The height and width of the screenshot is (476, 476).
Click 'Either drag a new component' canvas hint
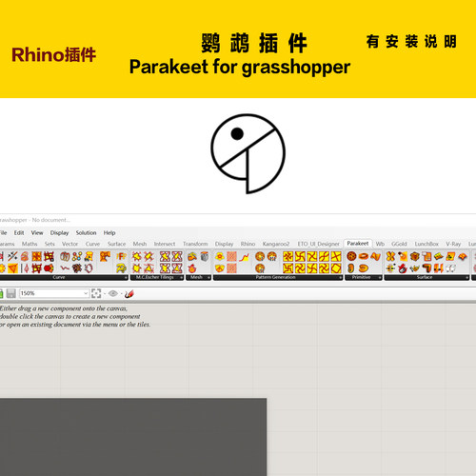coord(64,308)
